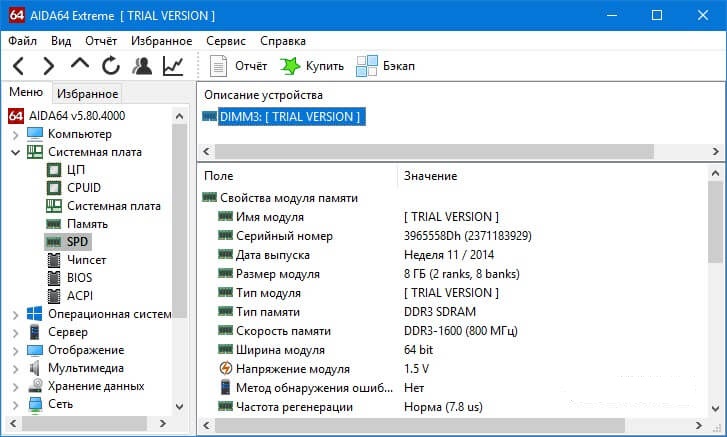
Task: Switch to the Меню sidebar tab
Action: [26, 92]
